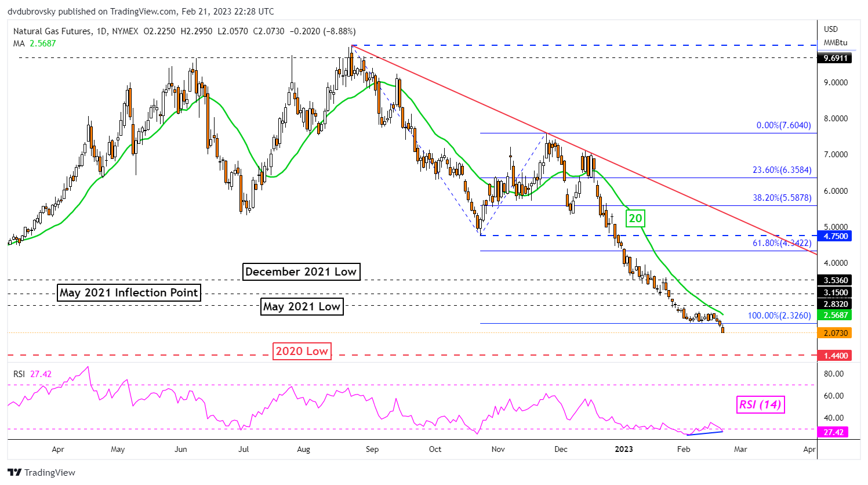Click the 'Mar' label on time axis
The image size is (868, 485).
pyautogui.click(x=740, y=449)
